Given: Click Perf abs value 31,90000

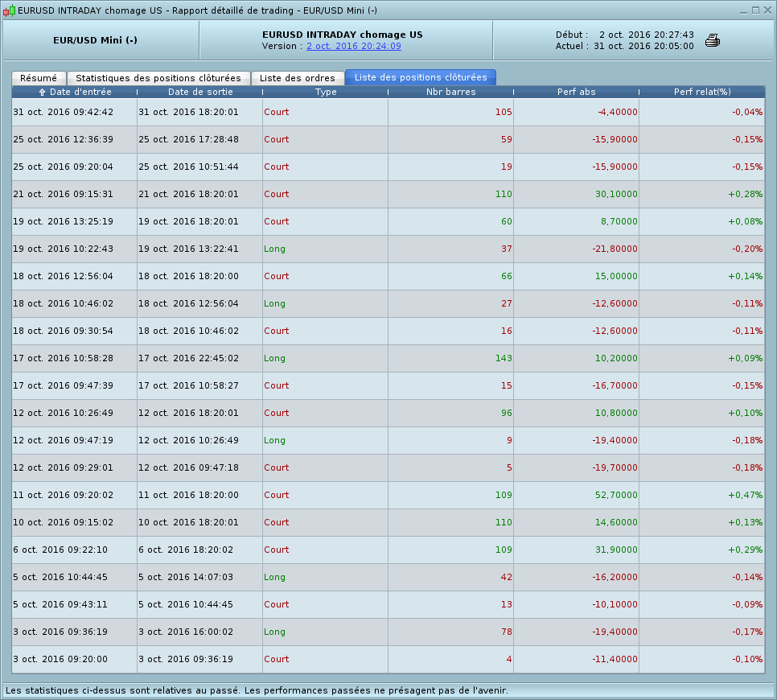Looking at the screenshot, I should click(616, 550).
